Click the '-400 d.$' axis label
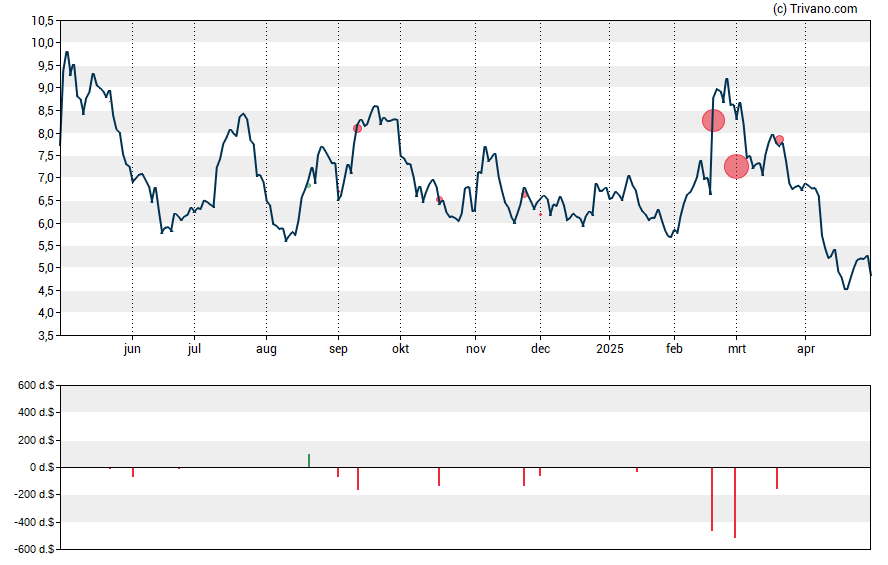888x565 pixels. click(x=34, y=522)
